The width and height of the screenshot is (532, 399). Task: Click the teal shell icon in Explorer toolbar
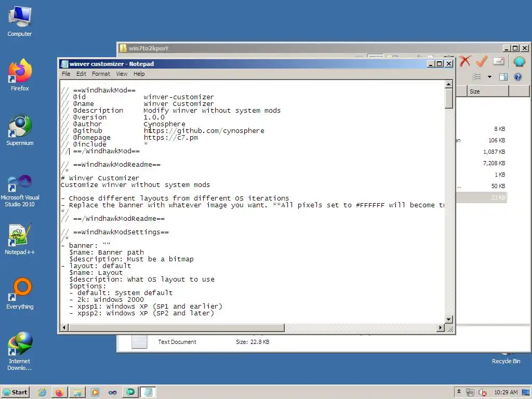[519, 61]
